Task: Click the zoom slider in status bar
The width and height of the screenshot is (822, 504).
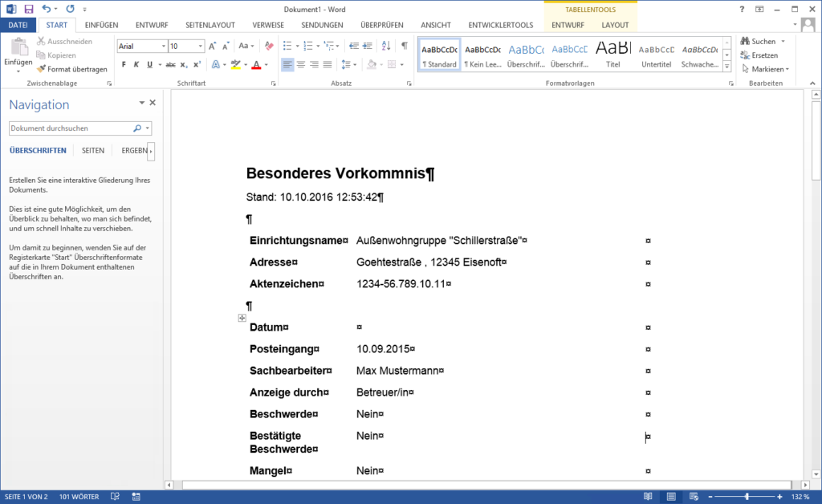Action: 747,497
